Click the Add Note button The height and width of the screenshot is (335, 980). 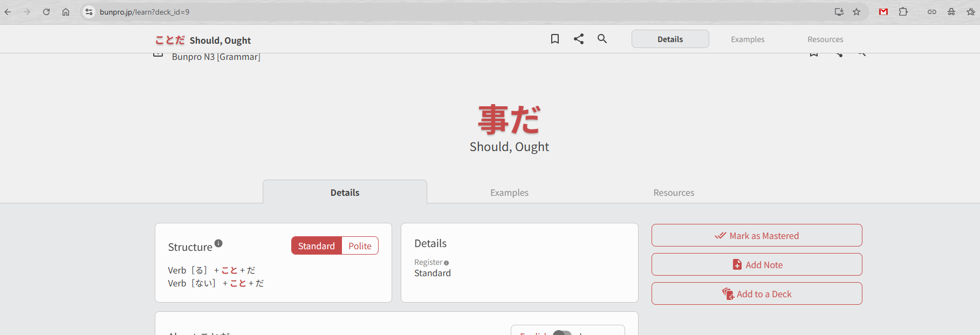click(x=757, y=265)
